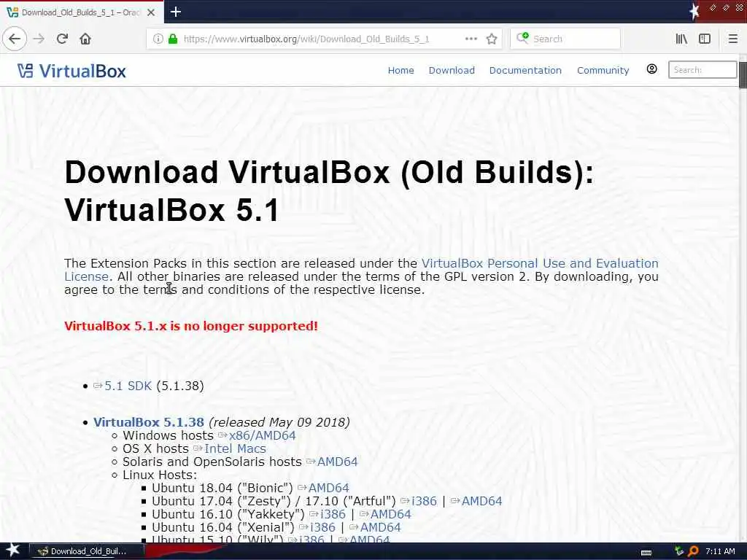Open the page actions three-dots menu

coord(471,39)
